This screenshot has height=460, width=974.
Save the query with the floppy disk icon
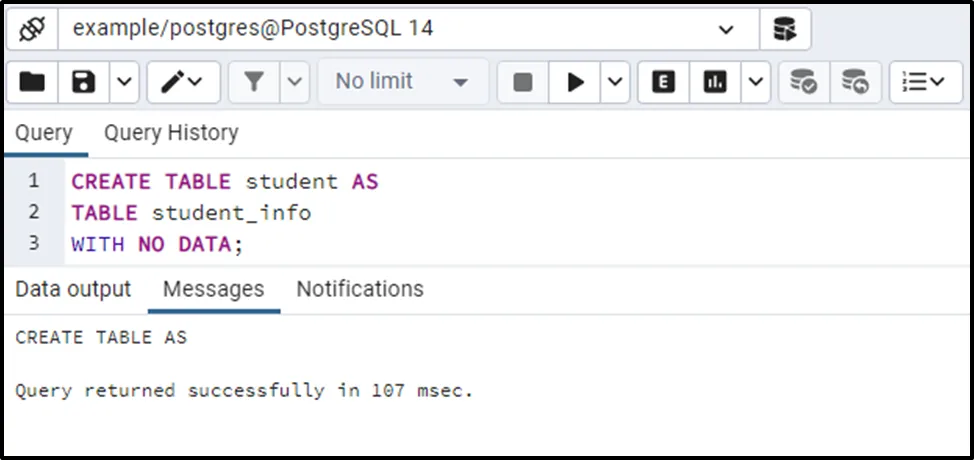(85, 82)
